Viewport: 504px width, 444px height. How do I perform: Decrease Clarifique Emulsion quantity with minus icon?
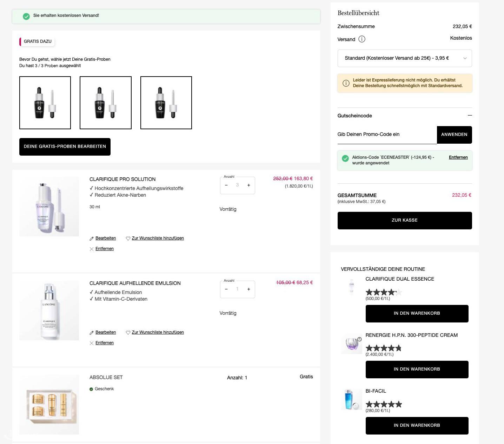(226, 289)
